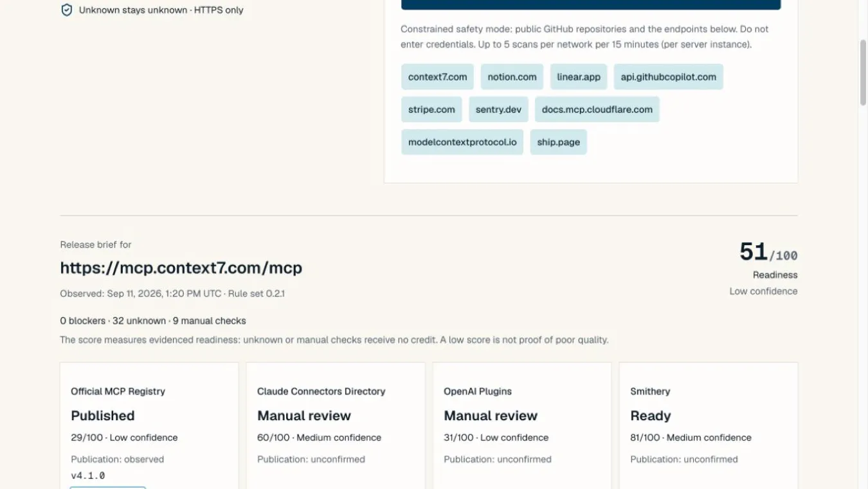Click the shield icon beside Unknown stays unknown

pyautogui.click(x=66, y=10)
